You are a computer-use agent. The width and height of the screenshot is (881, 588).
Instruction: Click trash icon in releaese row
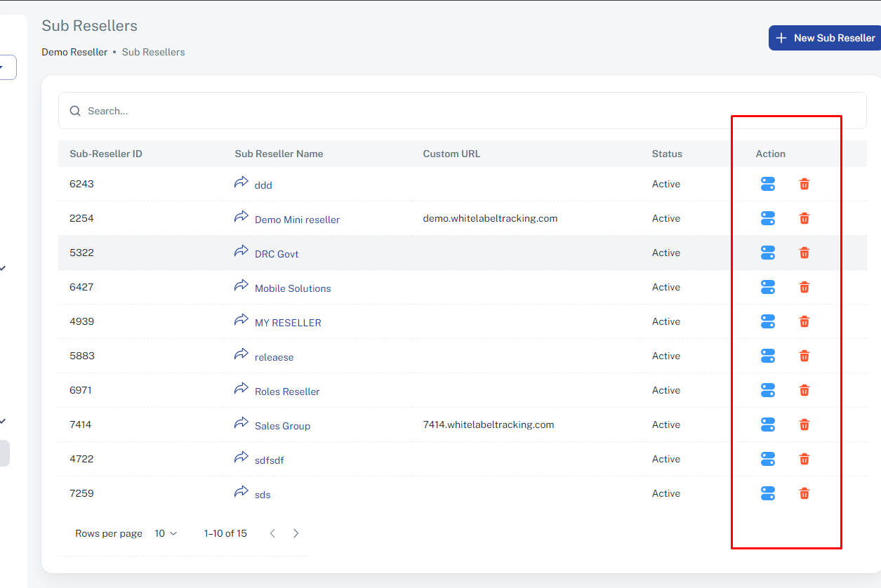[x=804, y=356]
